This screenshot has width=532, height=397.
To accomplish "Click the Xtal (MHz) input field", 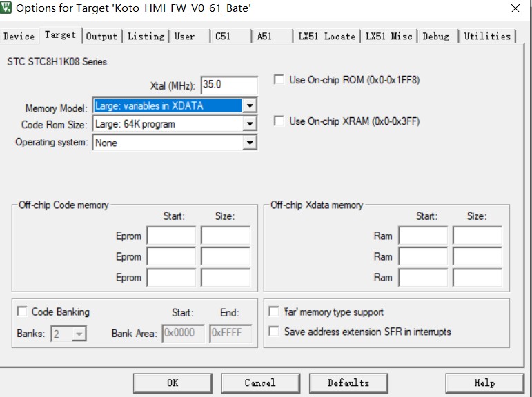I will [229, 85].
